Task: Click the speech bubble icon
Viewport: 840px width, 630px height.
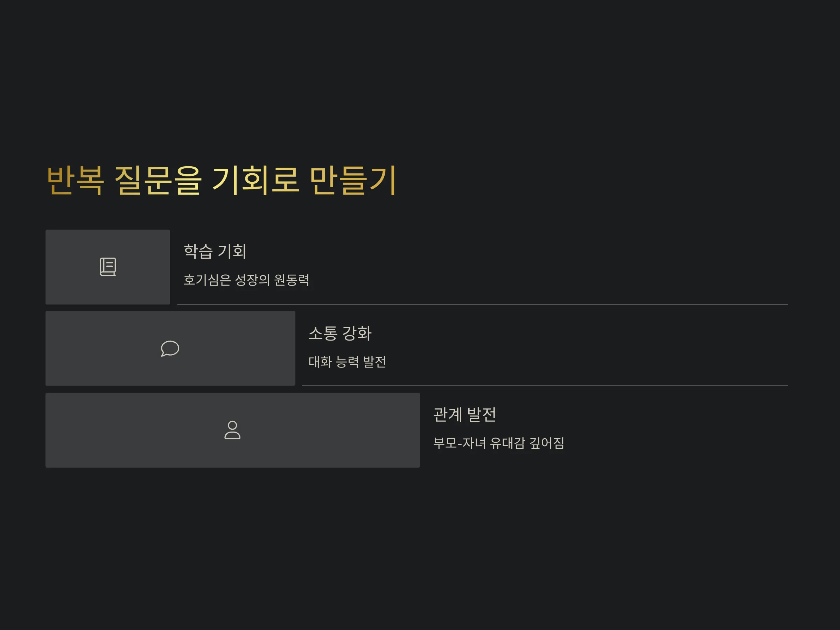Action: click(x=170, y=348)
